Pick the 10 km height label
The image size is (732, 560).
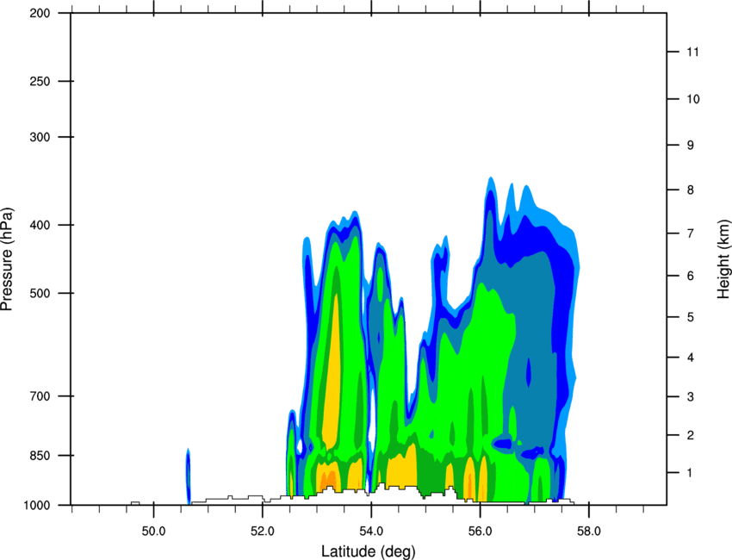tap(693, 99)
